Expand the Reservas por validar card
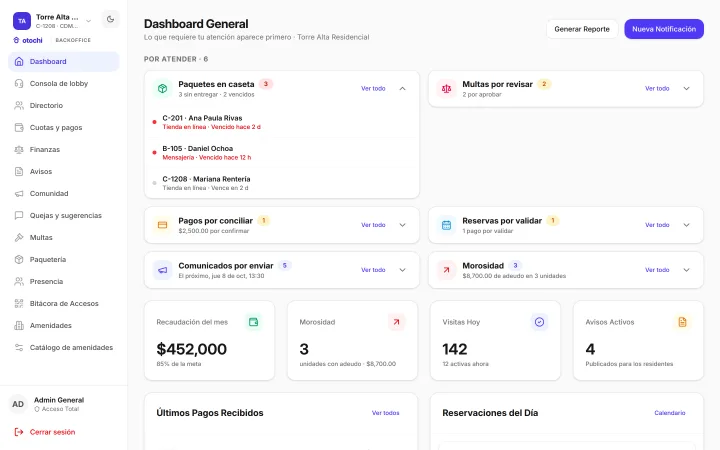Screen dimensions: 720x450 point(686,225)
